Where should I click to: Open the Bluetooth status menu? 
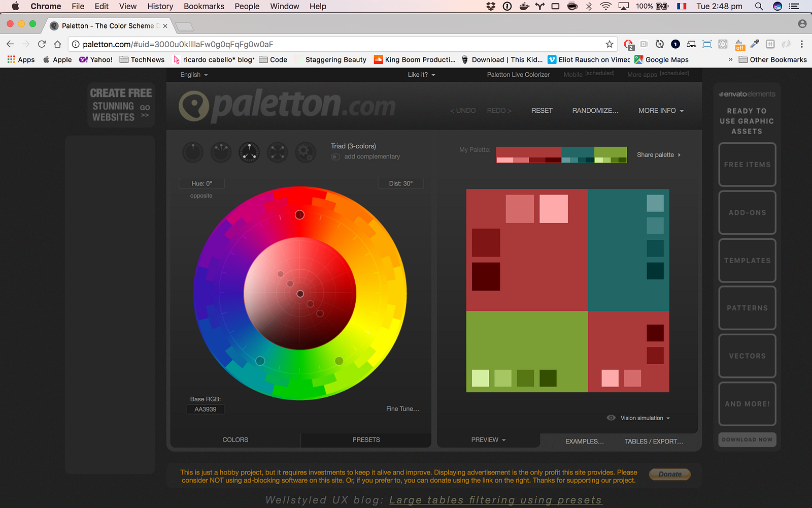589,6
